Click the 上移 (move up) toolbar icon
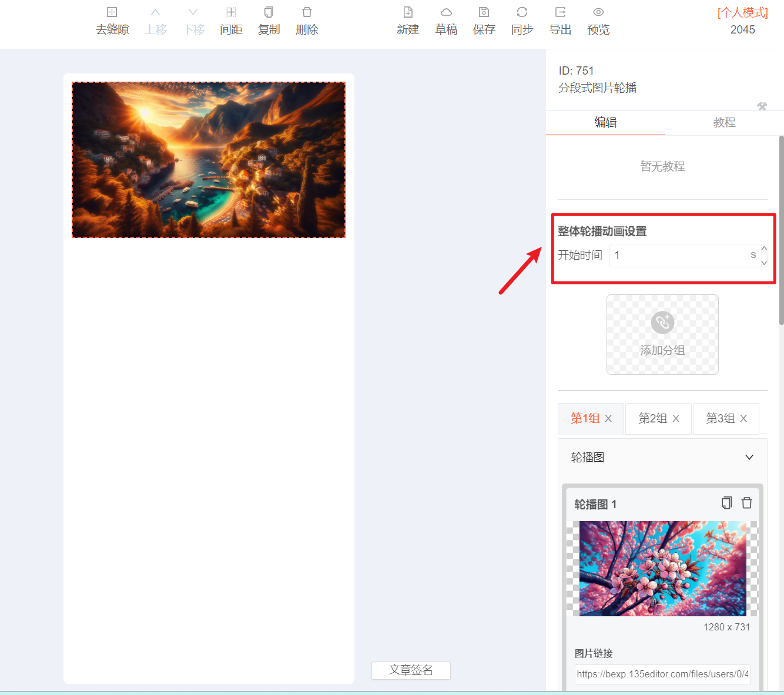 [155, 12]
